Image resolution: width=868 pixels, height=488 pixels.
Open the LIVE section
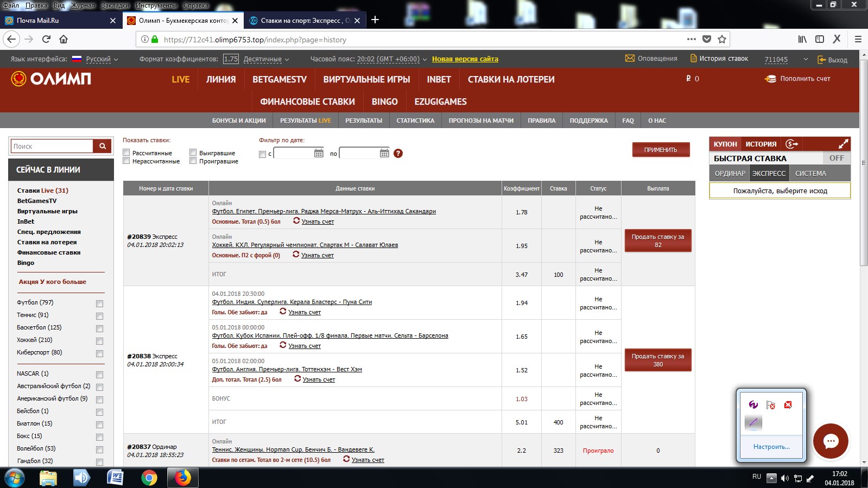coord(181,79)
